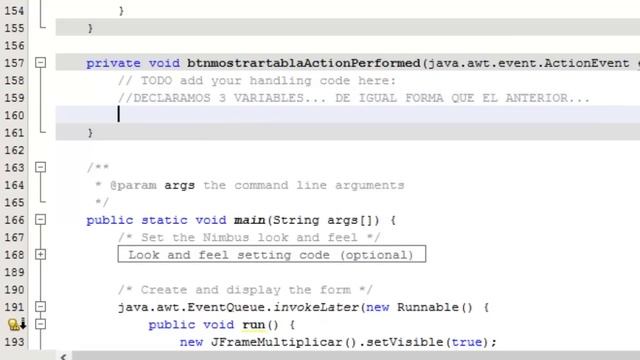Click line number 189 in the gutter
Screen dimensions: 640x360
(14, 272)
